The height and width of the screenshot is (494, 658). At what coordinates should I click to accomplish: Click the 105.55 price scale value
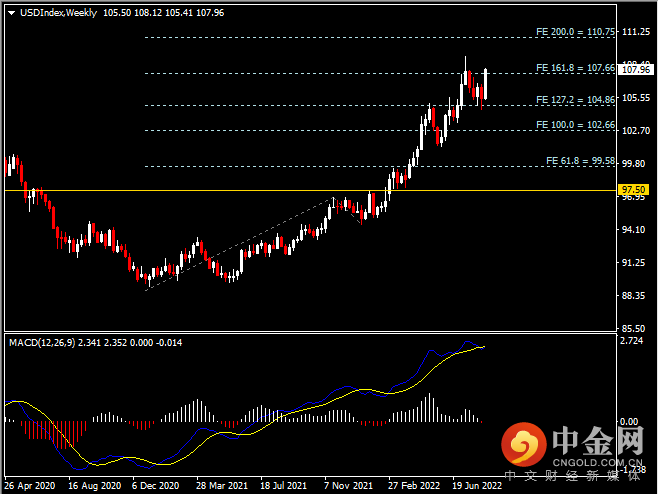(636, 98)
